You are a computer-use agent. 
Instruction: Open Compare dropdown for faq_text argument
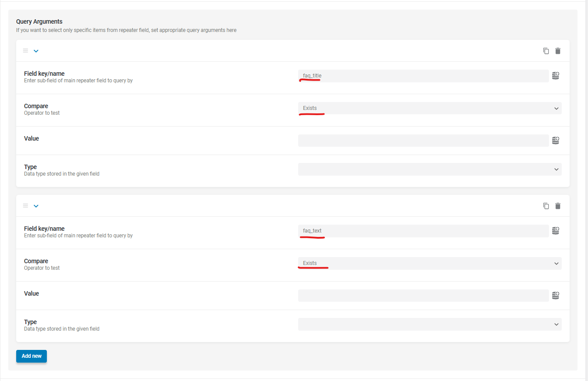click(430, 263)
